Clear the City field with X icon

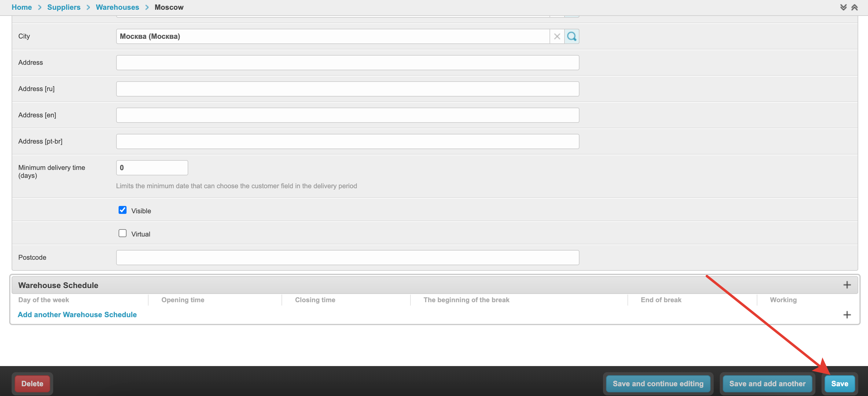coord(557,36)
